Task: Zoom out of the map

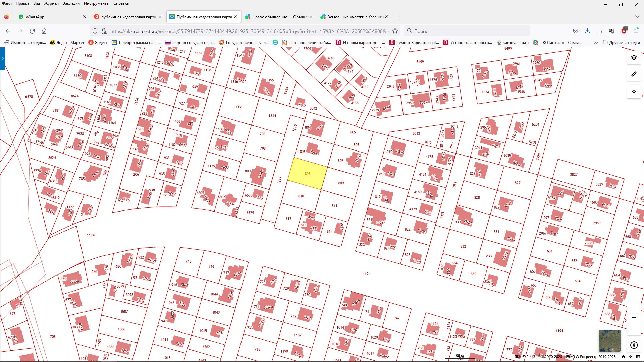Action: click(634, 328)
